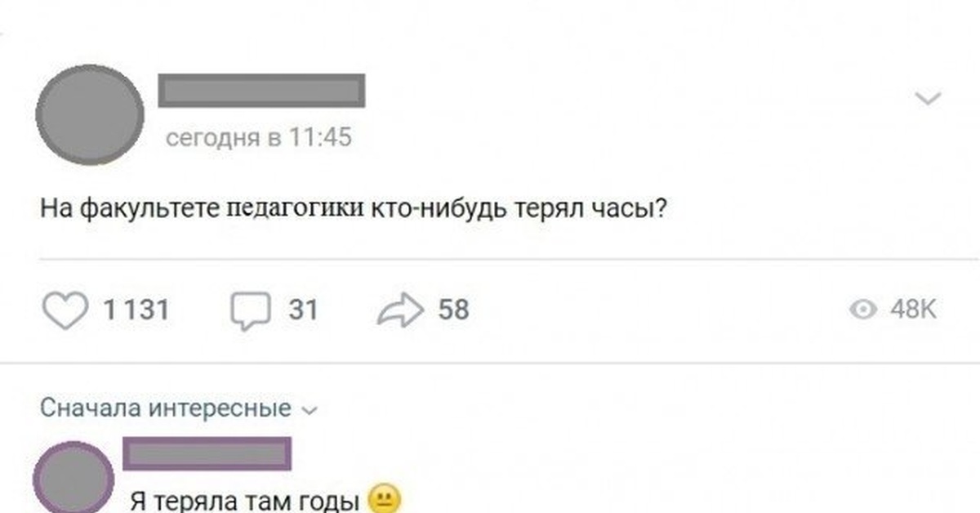Open the post options chevron menu
This screenshot has height=513, width=980.
929,100
